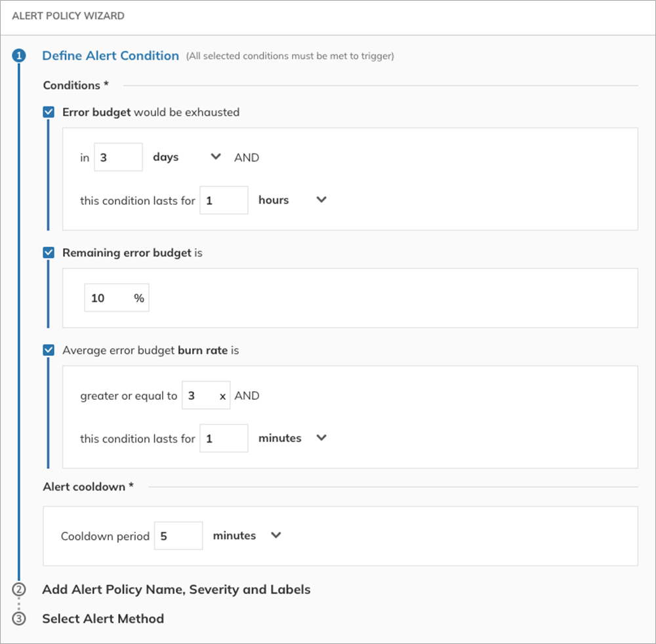Toggle the Average error budget burn rate checkbox
Image resolution: width=656 pixels, height=644 pixels.
coord(49,350)
